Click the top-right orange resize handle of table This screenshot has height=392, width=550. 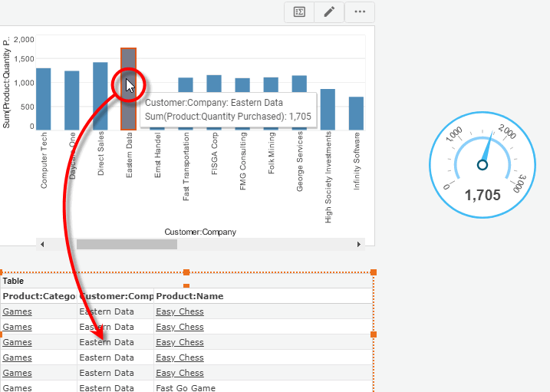pos(374,272)
